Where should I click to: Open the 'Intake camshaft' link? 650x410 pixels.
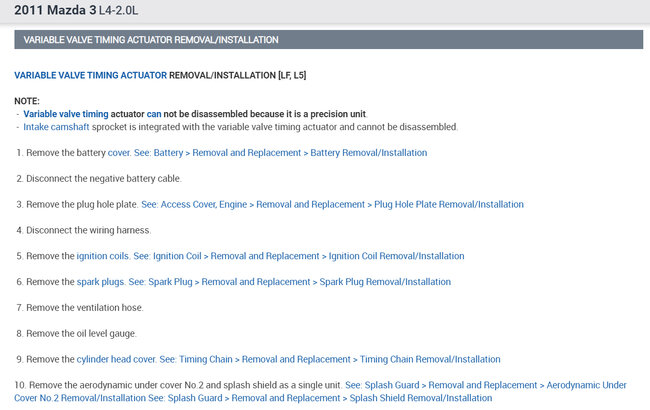click(56, 127)
